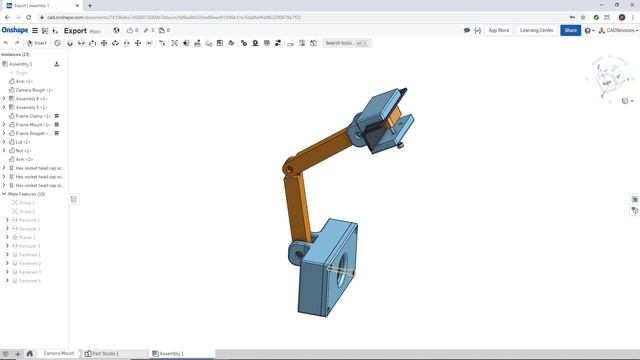Expand the Fastened 1 mate feature
This screenshot has height=360, width=640.
click(7, 254)
